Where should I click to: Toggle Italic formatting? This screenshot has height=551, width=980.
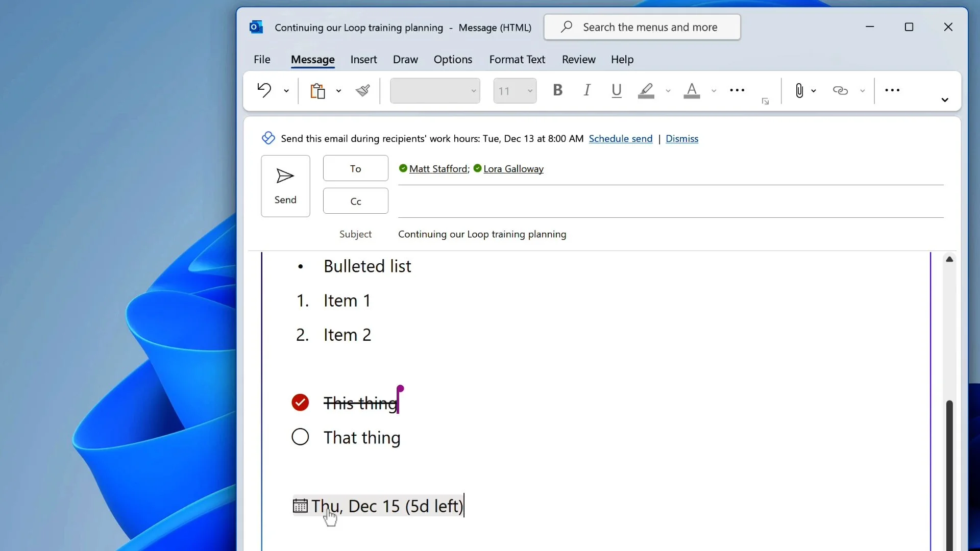click(587, 90)
